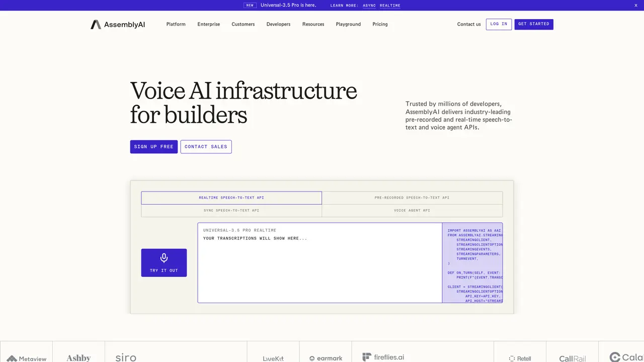The height and width of the screenshot is (362, 644).
Task: Click the Python code snippet panel
Action: (x=472, y=263)
